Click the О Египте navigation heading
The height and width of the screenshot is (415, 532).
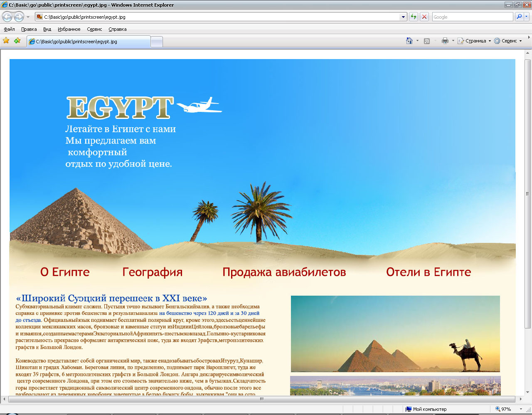pyautogui.click(x=65, y=272)
